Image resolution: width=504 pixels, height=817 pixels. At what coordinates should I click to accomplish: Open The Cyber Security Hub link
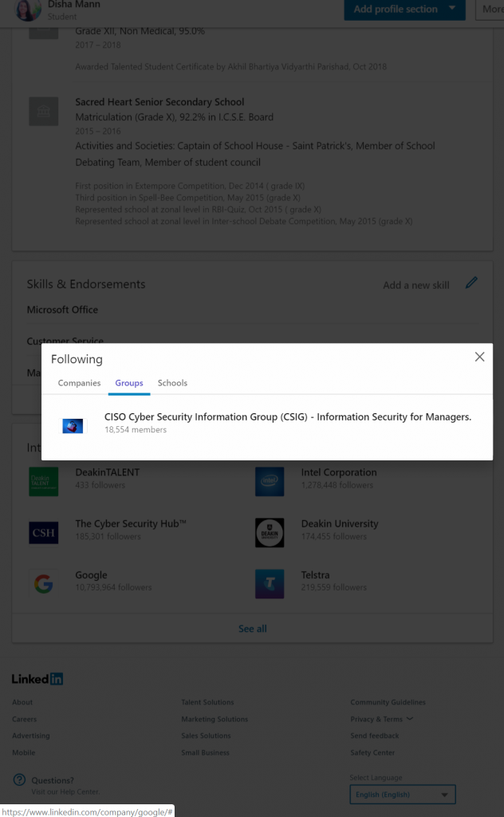[x=131, y=523]
